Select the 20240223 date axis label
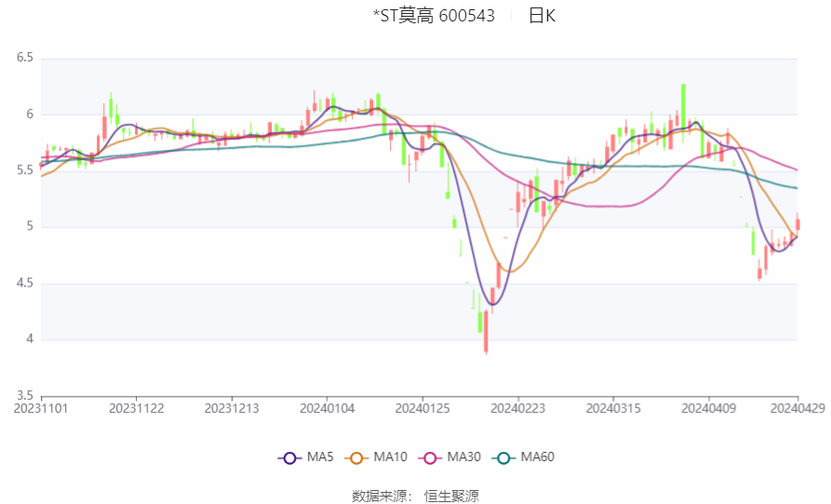This screenshot has height=504, width=831. tap(517, 409)
